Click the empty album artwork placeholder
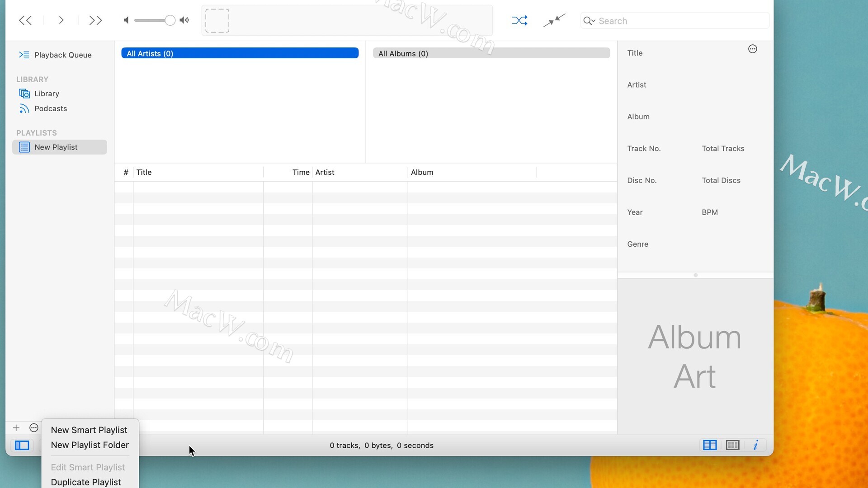The height and width of the screenshot is (488, 868). click(217, 20)
